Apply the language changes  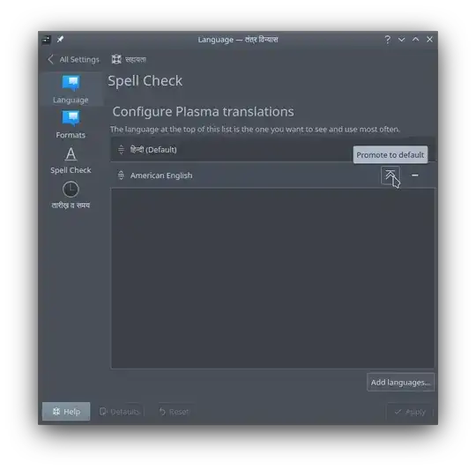click(410, 412)
